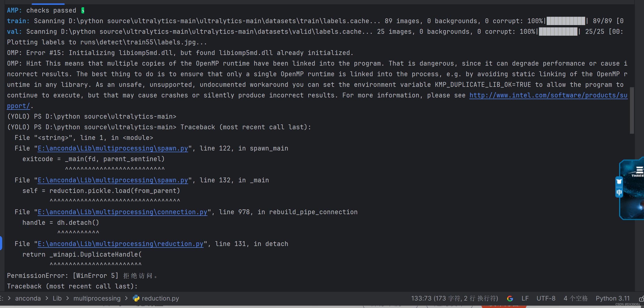Image resolution: width=644 pixels, height=308 pixels.
Task: Open spawn.py at line 122 via traceback link
Action: point(113,148)
